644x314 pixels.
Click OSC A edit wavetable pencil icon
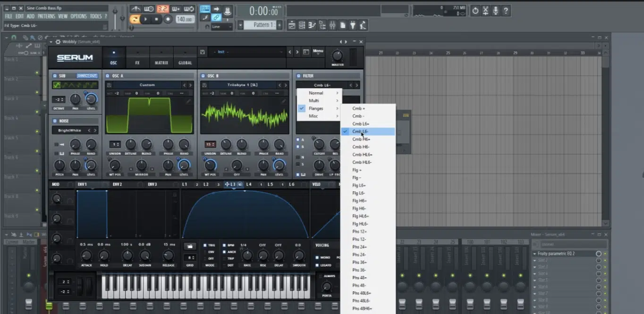[188, 101]
